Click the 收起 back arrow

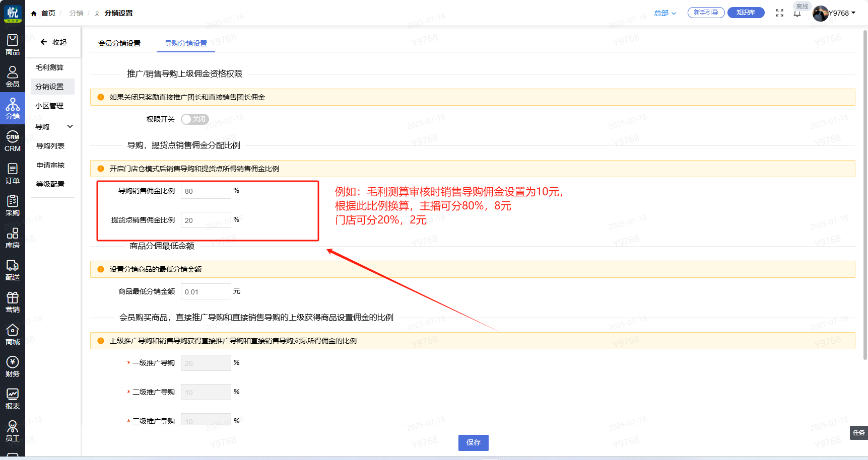click(44, 42)
